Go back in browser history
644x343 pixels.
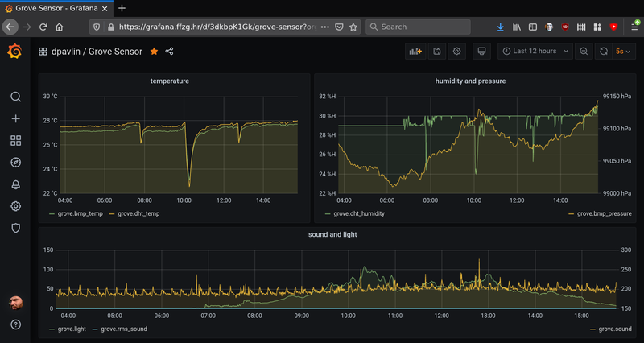point(10,27)
